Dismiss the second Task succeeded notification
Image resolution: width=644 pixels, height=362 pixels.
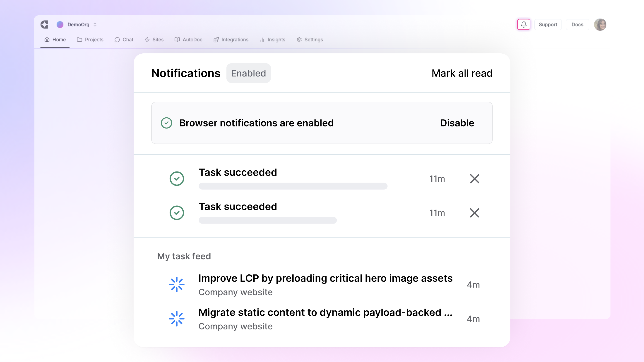(474, 213)
